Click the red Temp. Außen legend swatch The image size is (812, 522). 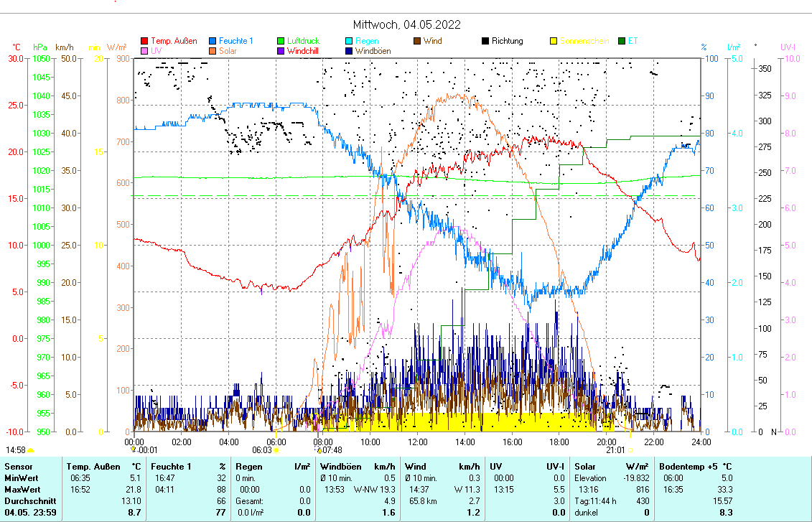tap(144, 42)
